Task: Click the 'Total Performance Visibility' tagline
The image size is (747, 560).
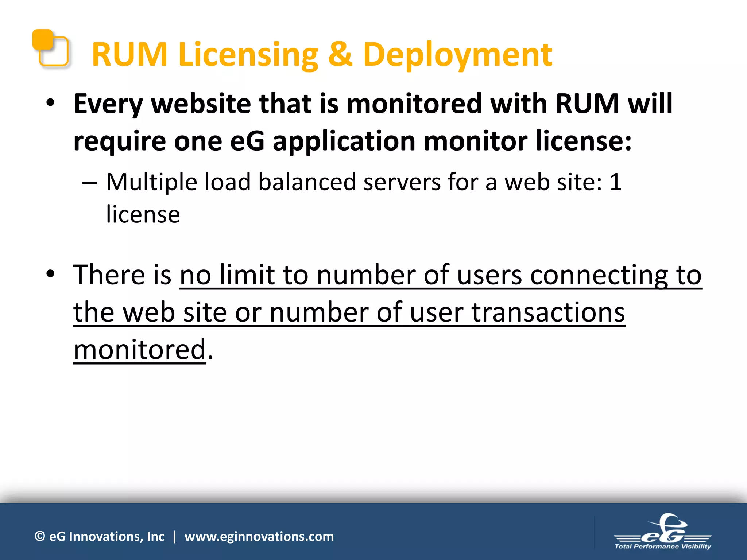Action: point(663,547)
